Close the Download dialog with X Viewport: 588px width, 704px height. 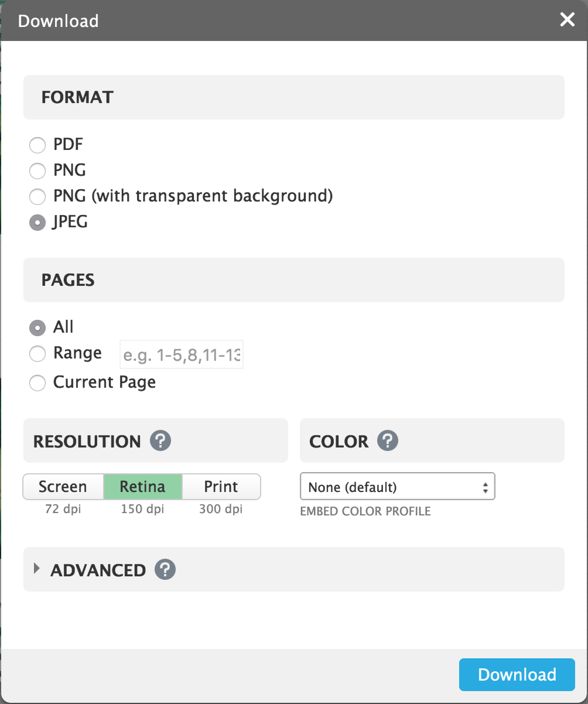567,20
